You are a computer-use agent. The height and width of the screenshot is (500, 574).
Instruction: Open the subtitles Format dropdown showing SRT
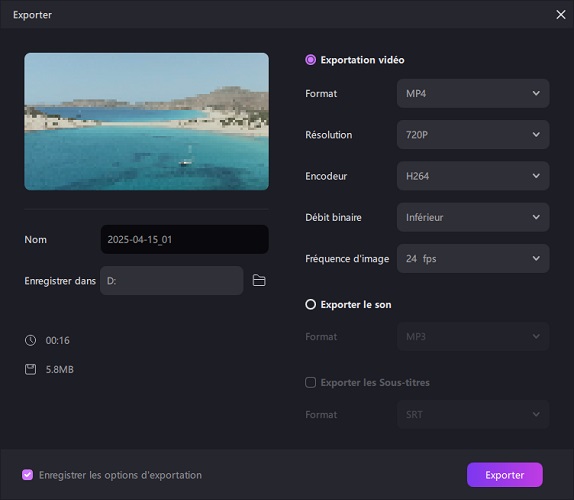[x=473, y=414]
